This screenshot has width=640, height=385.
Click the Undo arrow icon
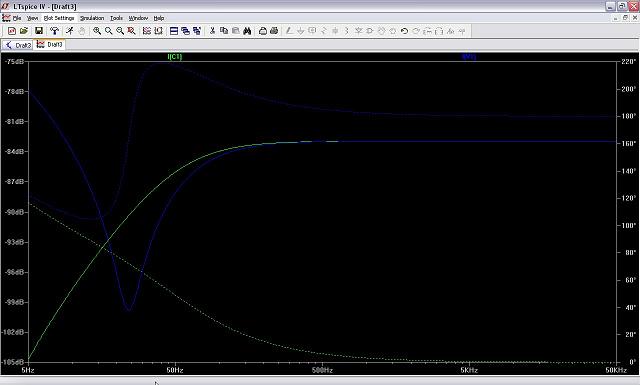click(x=404, y=31)
